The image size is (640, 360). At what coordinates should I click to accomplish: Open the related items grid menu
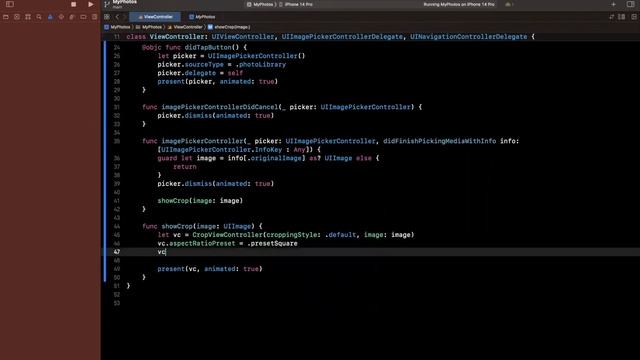pyautogui.click(x=107, y=17)
